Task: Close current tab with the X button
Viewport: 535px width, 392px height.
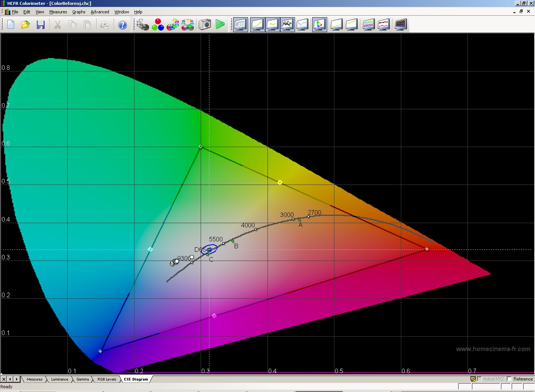Action: point(3,379)
